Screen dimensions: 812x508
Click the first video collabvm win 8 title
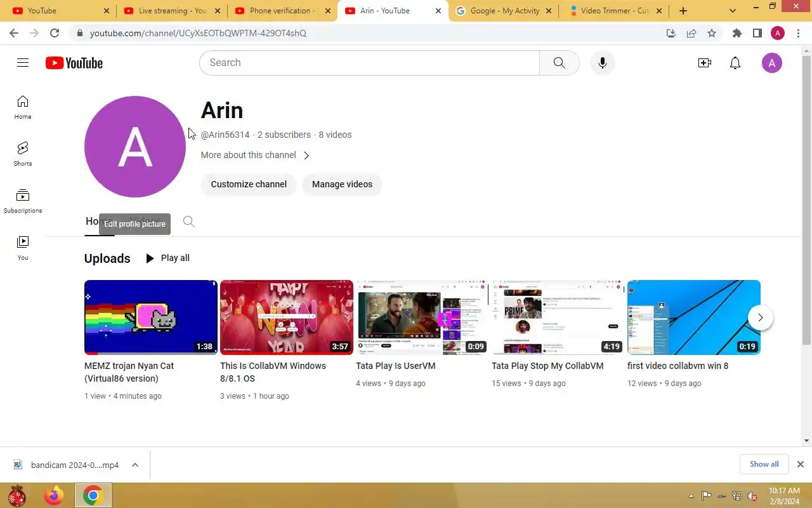click(x=678, y=366)
